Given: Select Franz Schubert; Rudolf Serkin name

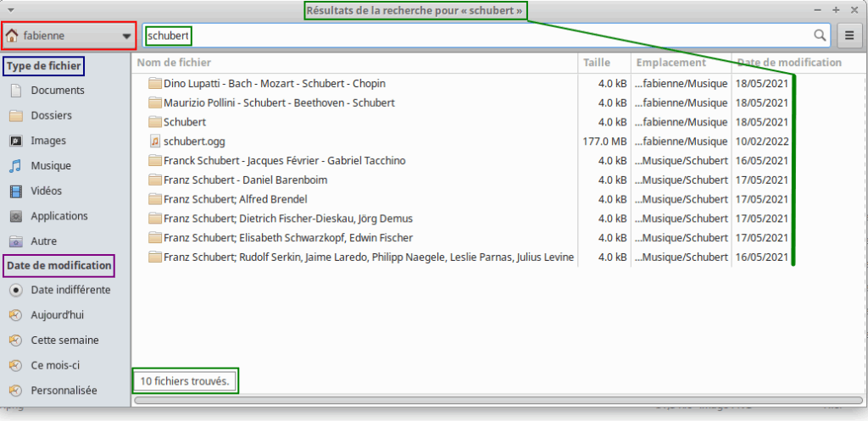Looking at the screenshot, I should coord(369,258).
